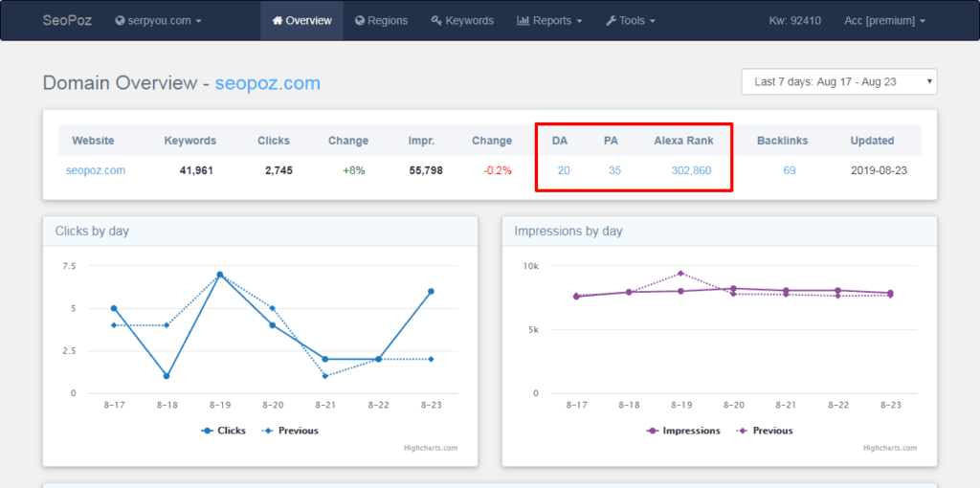Click the SeoPoz brand logo

tap(67, 21)
